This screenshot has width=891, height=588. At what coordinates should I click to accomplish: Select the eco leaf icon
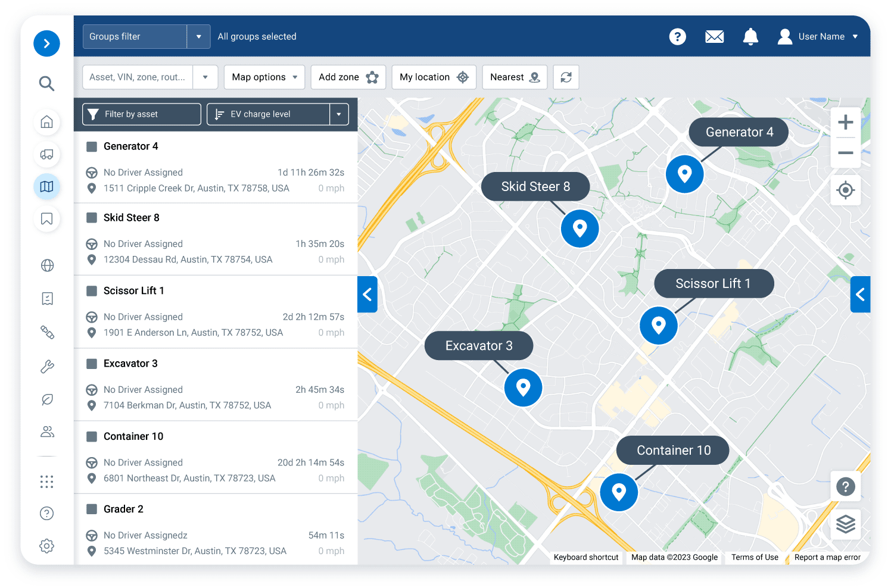pyautogui.click(x=46, y=399)
